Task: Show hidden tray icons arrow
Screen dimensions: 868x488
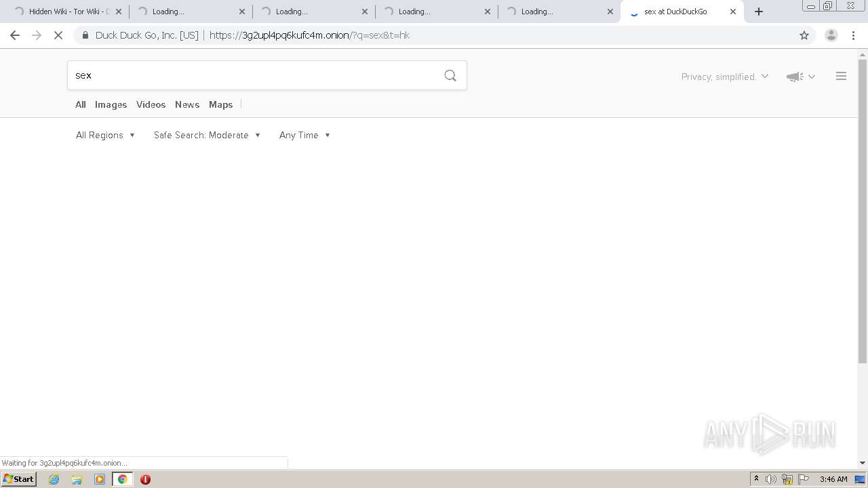Action: coord(756,479)
